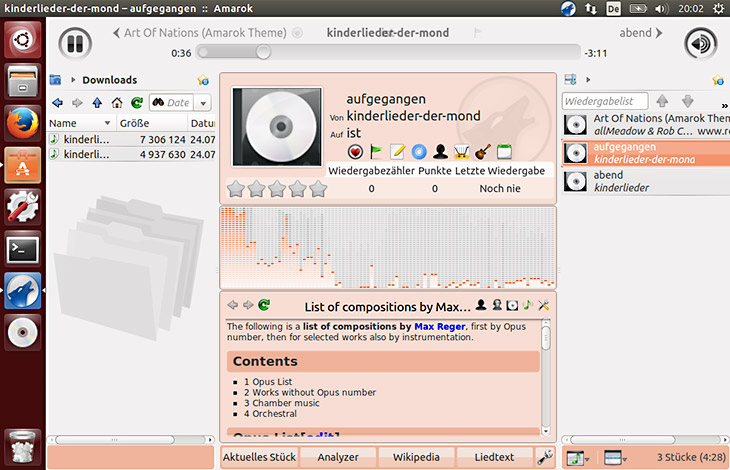730x470 pixels.
Task: Open the Max Reger link
Action: pyautogui.click(x=439, y=327)
